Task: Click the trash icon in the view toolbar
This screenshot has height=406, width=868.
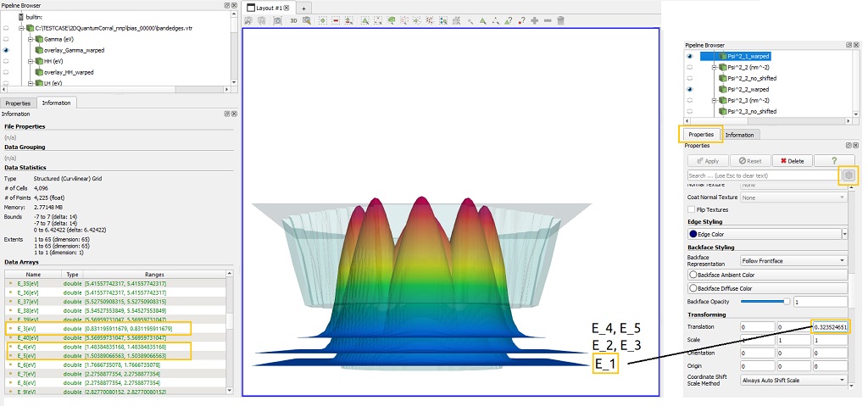Action: (x=561, y=20)
